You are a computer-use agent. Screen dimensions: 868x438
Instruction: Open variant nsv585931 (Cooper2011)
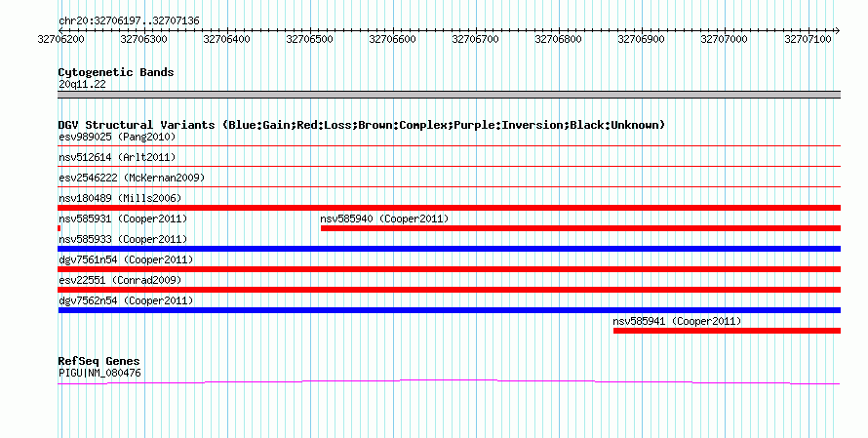click(123, 219)
